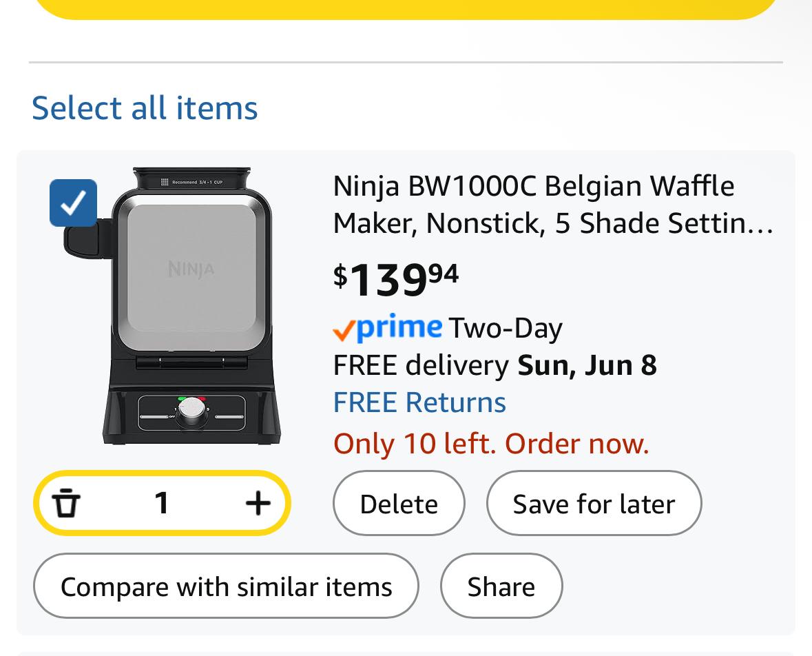This screenshot has height=656, width=812.
Task: Increase quantity with the plus icon
Action: point(258,502)
